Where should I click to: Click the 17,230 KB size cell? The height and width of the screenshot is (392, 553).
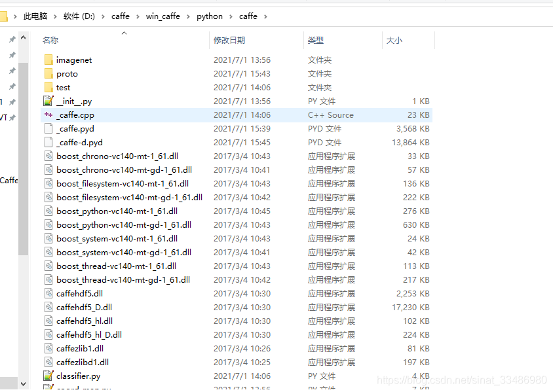click(411, 308)
